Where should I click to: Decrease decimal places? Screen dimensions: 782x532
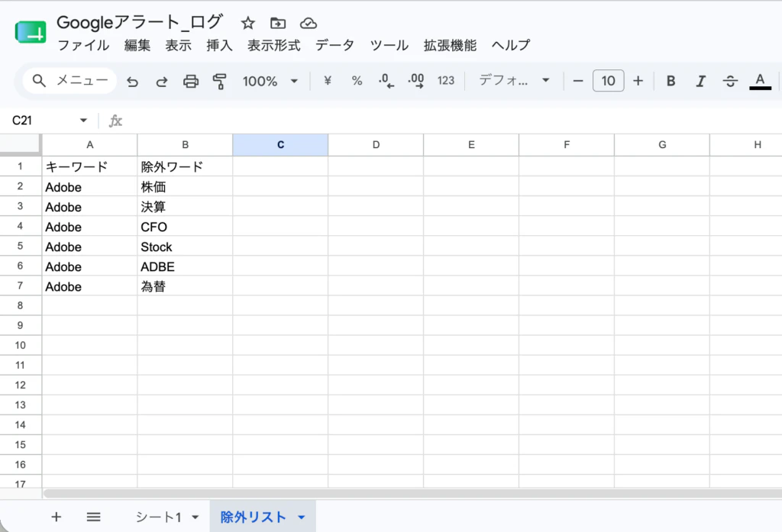point(386,81)
